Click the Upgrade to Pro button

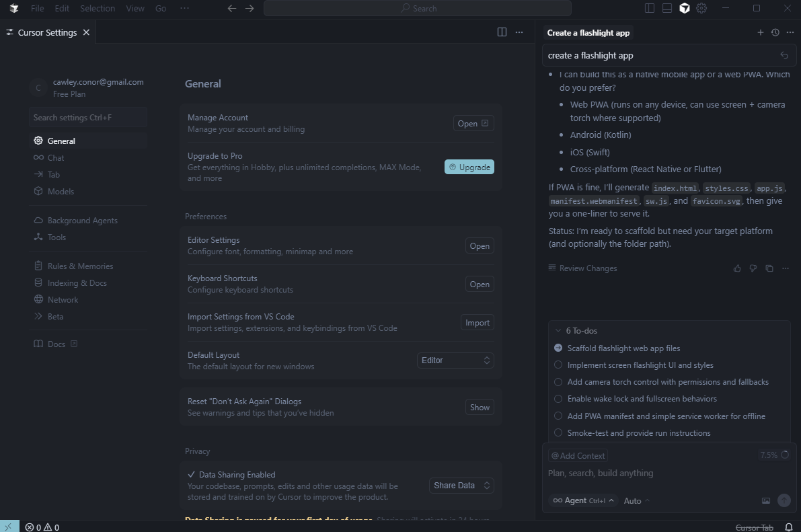point(469,166)
